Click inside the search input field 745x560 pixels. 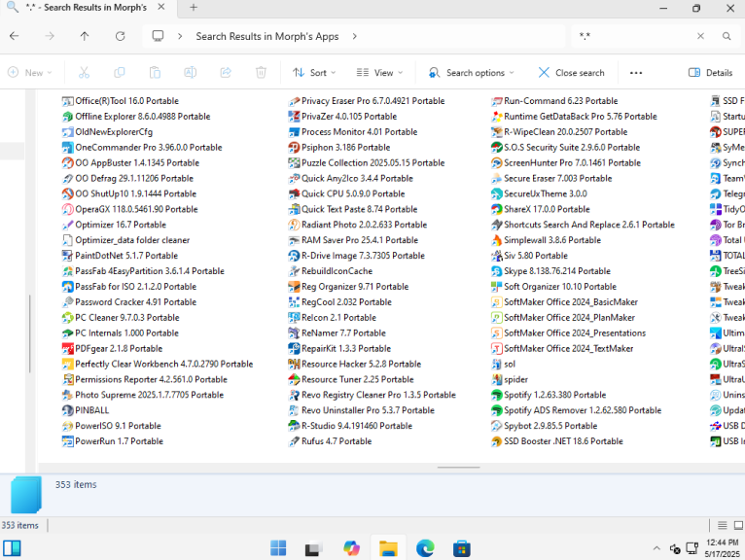634,36
